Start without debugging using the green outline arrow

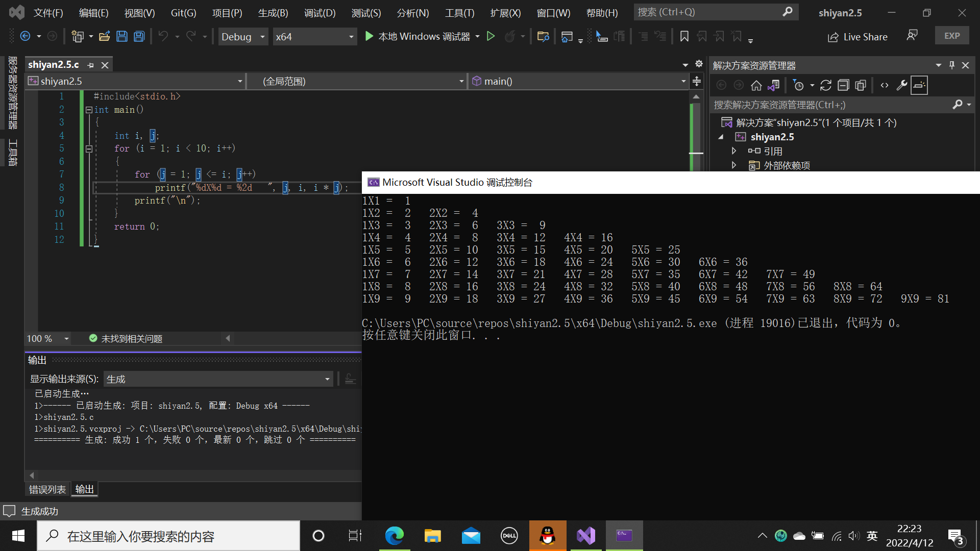click(491, 36)
